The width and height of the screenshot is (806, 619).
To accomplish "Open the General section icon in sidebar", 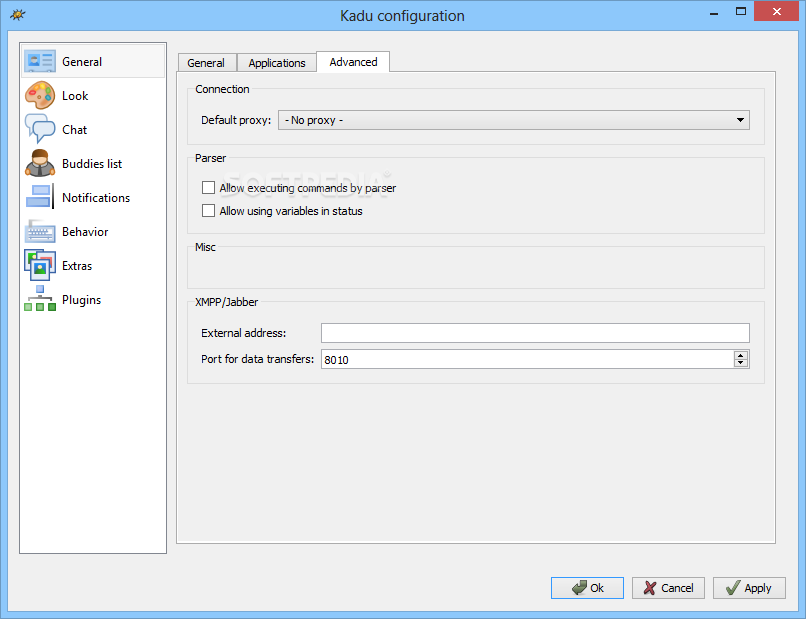I will 40,62.
